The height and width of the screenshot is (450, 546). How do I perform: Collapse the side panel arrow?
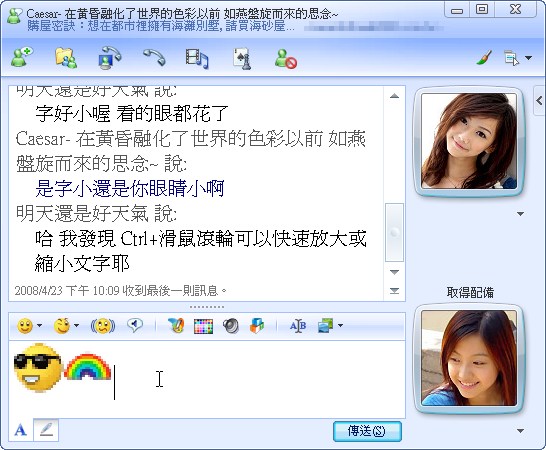point(539,101)
